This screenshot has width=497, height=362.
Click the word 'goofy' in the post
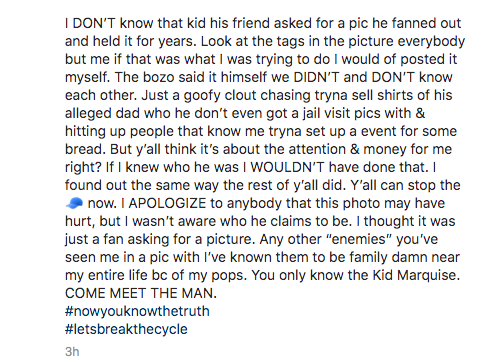[x=202, y=96]
